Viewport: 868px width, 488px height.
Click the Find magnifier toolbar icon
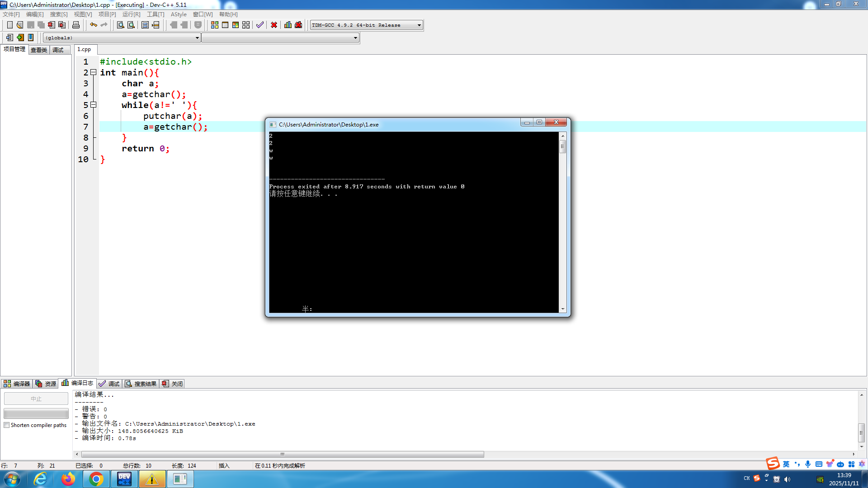[x=121, y=25]
